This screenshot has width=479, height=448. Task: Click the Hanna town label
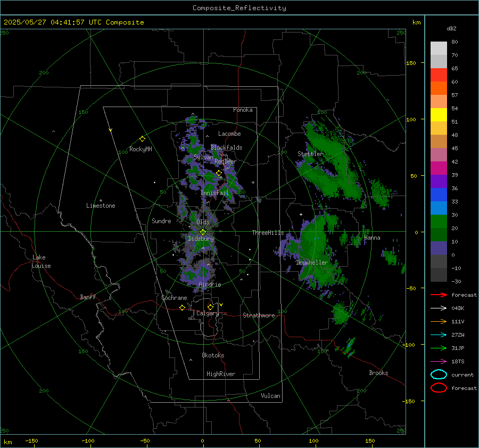pyautogui.click(x=372, y=238)
